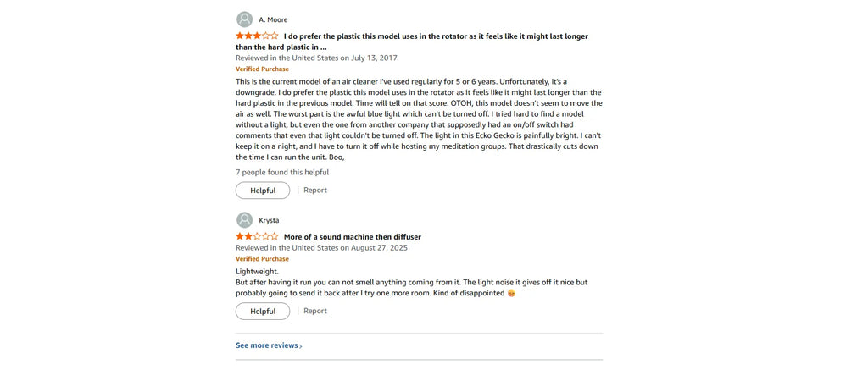The image size is (868, 370).
Task: Open the See more reviews link
Action: click(x=266, y=345)
